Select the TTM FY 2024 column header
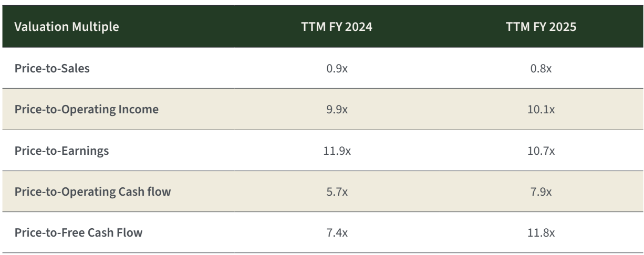This screenshot has width=644, height=255. point(337,27)
